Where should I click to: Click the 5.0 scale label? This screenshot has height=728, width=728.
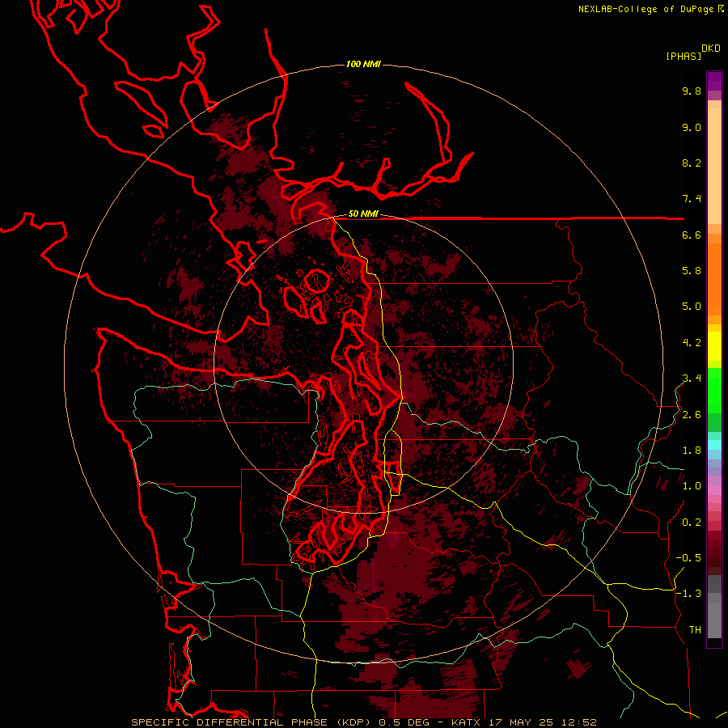coord(692,307)
